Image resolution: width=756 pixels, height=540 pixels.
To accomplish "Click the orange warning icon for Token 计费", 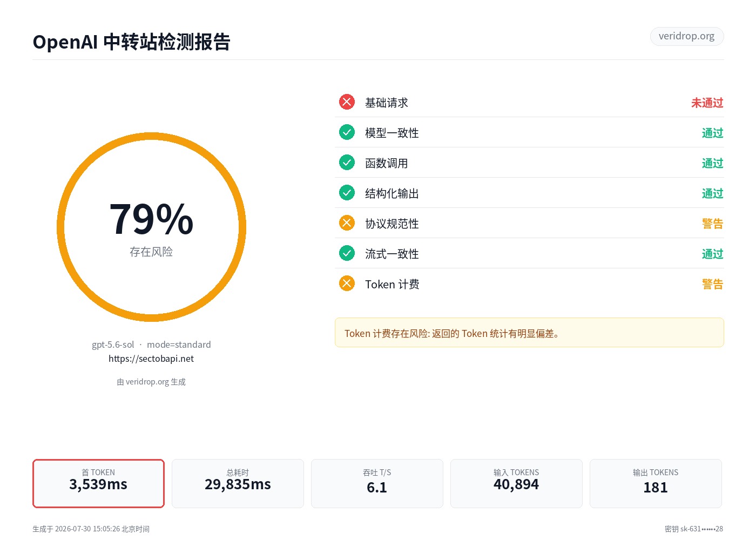I will tap(347, 283).
